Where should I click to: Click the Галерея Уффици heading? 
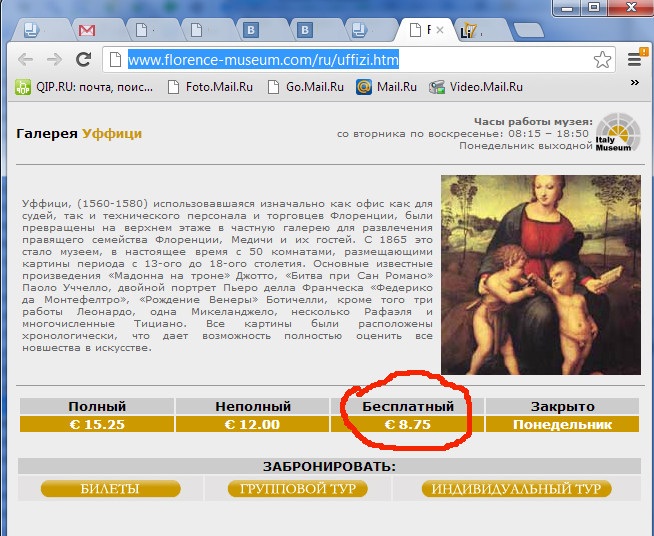pos(79,133)
